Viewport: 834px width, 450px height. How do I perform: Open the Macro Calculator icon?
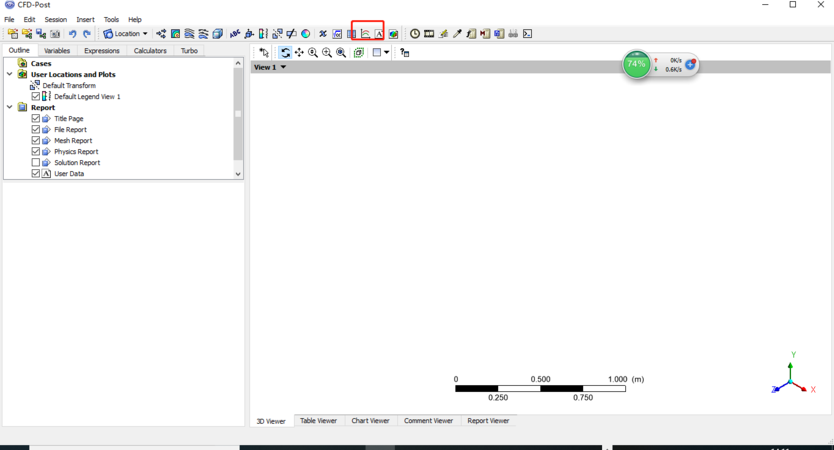485,34
